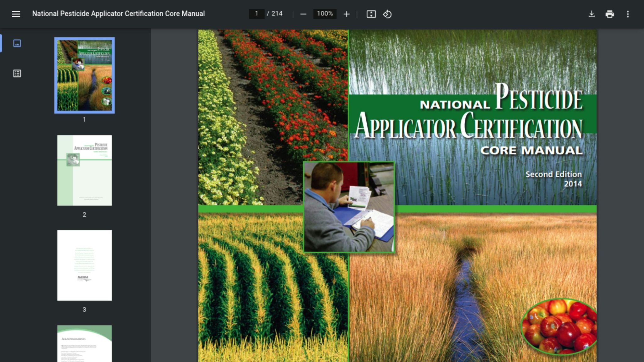Select the page 2 thumbnail
The height and width of the screenshot is (362, 644).
pyautogui.click(x=84, y=170)
